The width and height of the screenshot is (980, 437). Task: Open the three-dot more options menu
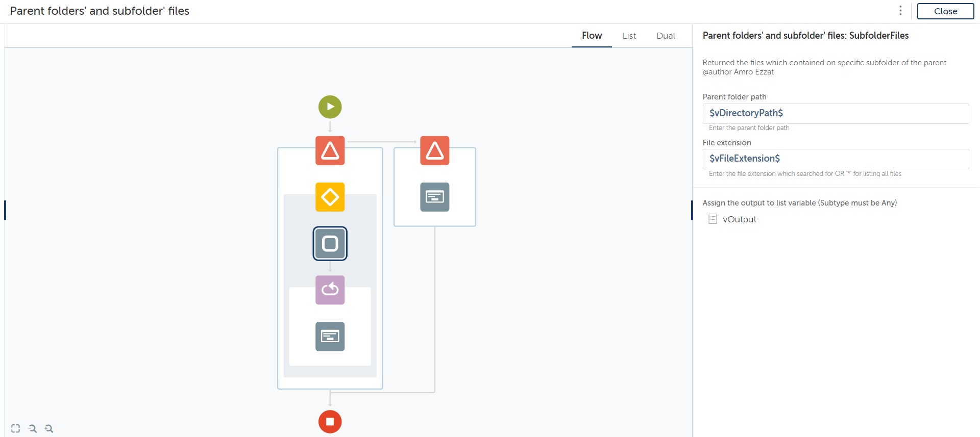click(900, 11)
